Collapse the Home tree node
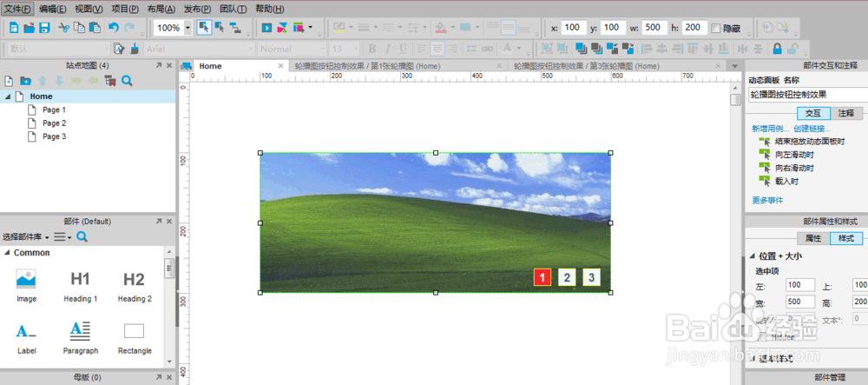868x385 pixels. [7, 96]
